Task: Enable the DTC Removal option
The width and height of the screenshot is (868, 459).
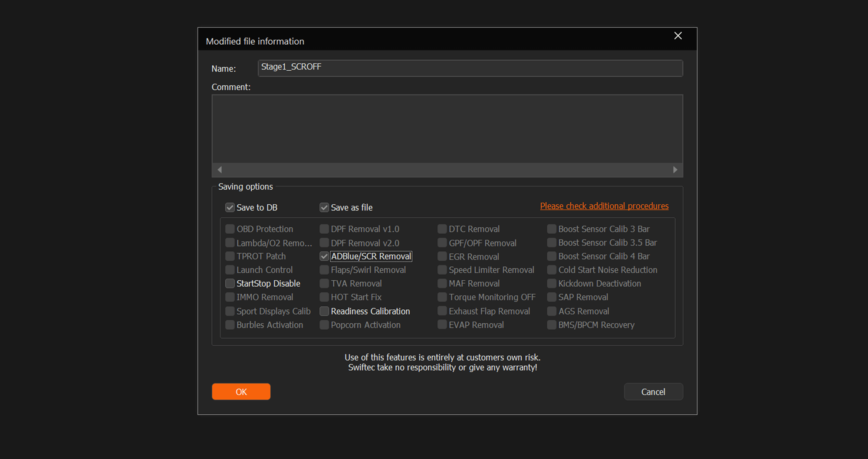Action: pos(442,229)
